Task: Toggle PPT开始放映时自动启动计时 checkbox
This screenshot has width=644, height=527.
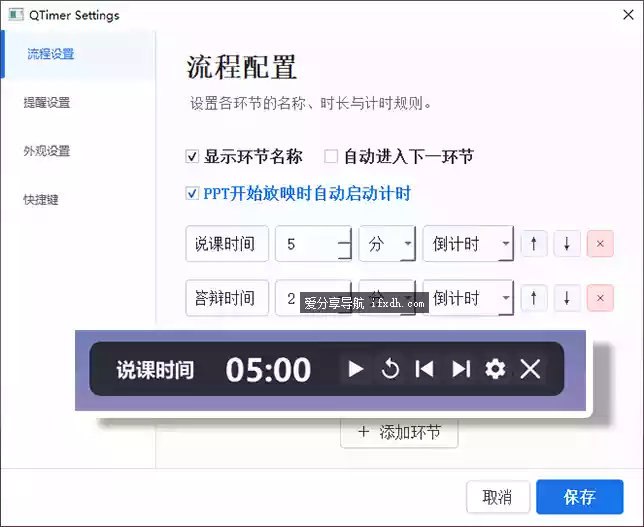Action: pos(192,193)
